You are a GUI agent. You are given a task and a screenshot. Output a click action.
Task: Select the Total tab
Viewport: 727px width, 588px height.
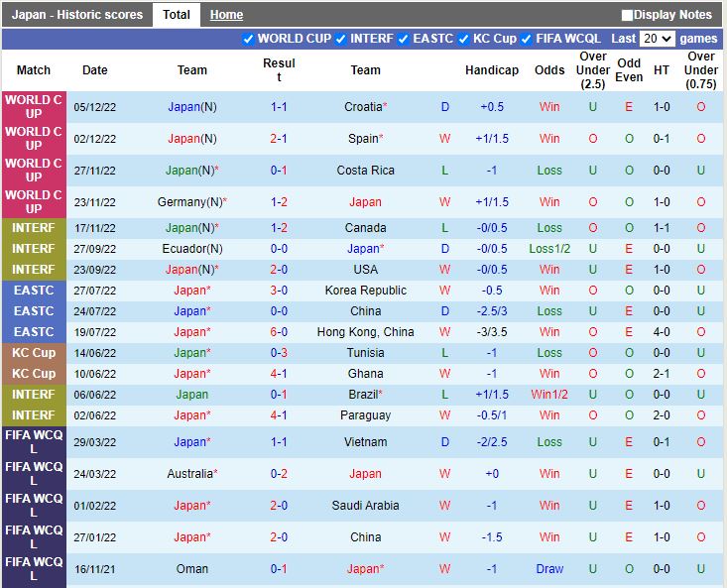pyautogui.click(x=177, y=15)
